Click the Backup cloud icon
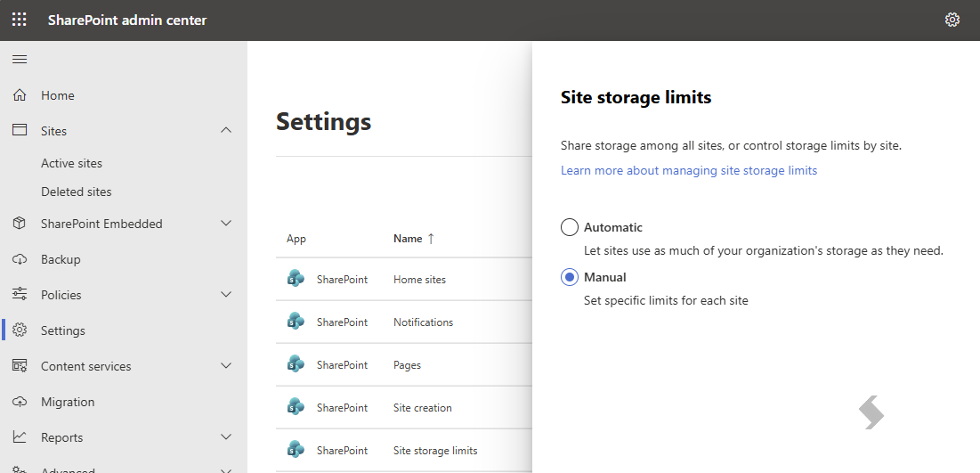 click(x=20, y=259)
